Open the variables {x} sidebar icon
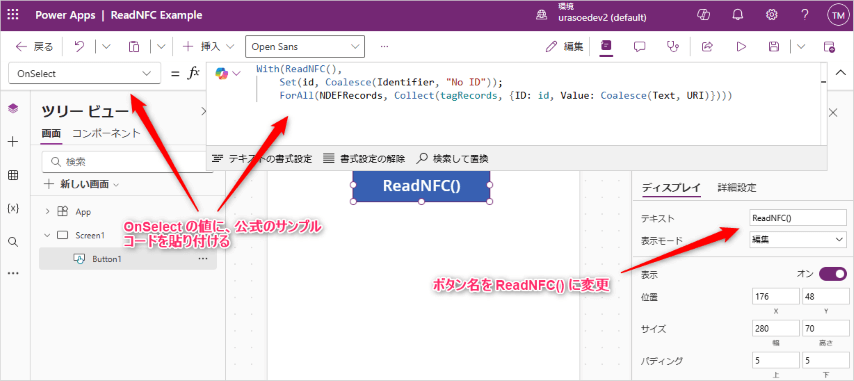 coord(14,208)
